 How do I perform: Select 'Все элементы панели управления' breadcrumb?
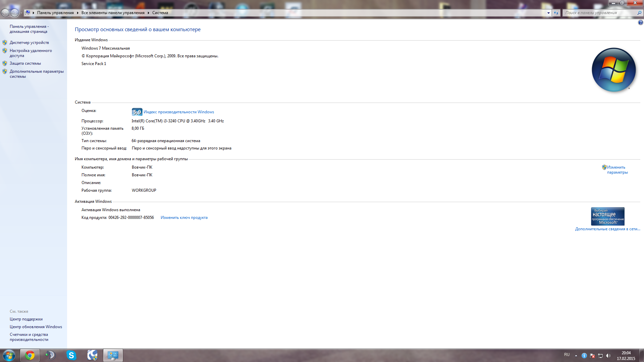113,13
